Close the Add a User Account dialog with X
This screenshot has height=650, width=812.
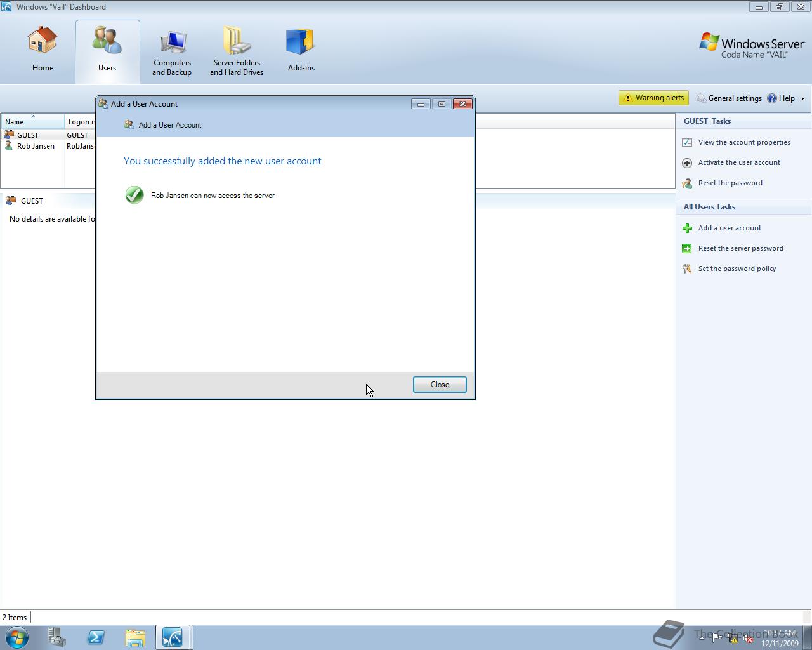coord(462,103)
